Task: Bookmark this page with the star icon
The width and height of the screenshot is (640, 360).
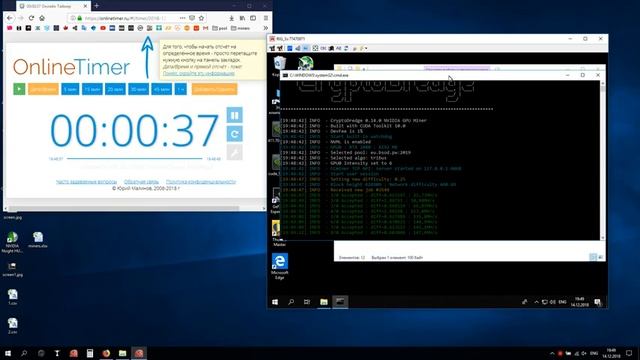Action: [x=201, y=18]
